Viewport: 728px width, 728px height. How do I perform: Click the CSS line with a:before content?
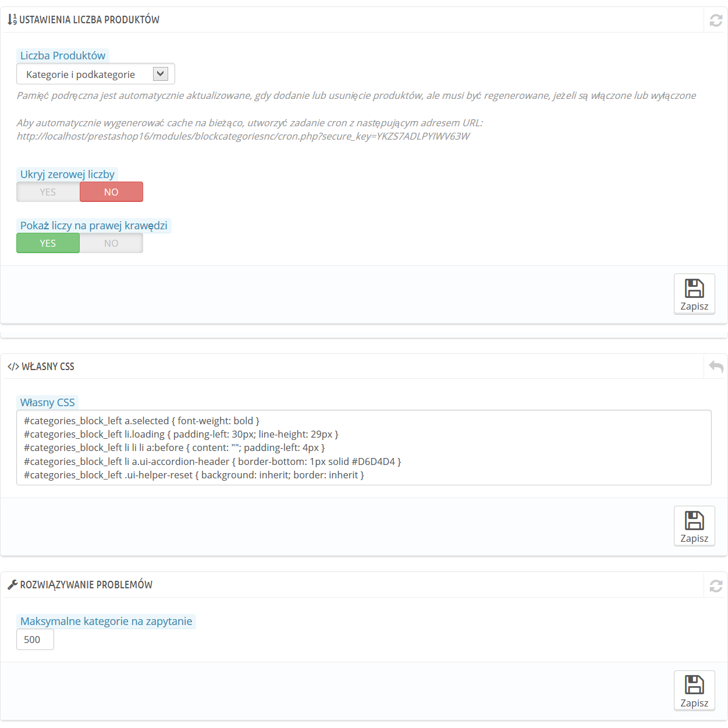click(x=174, y=448)
